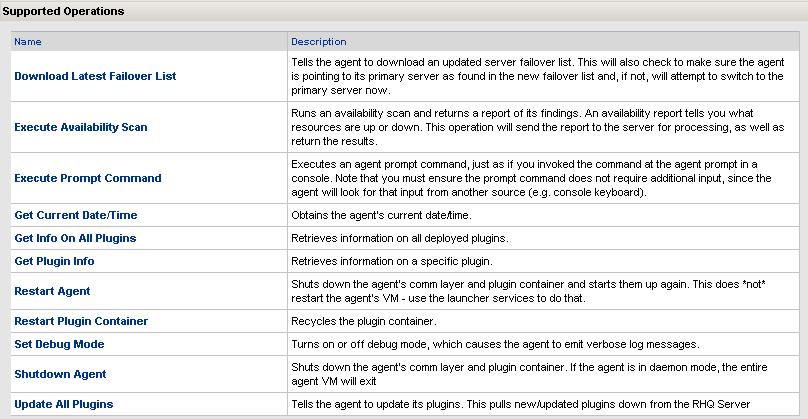Click the Supported Operations section title
This screenshot has width=808, height=419.
(63, 11)
